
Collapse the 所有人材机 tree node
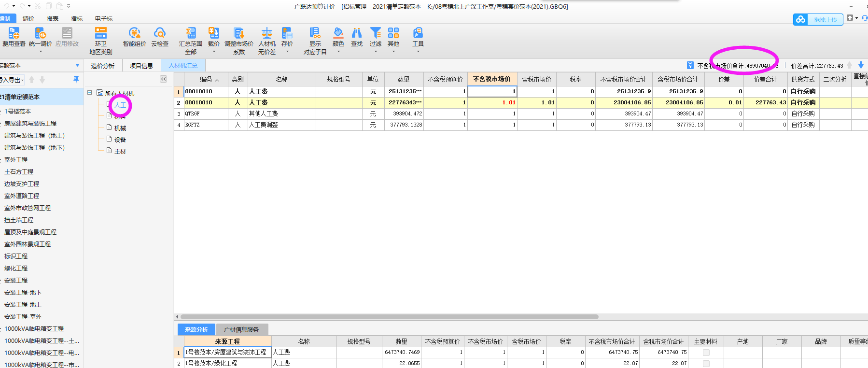point(90,93)
